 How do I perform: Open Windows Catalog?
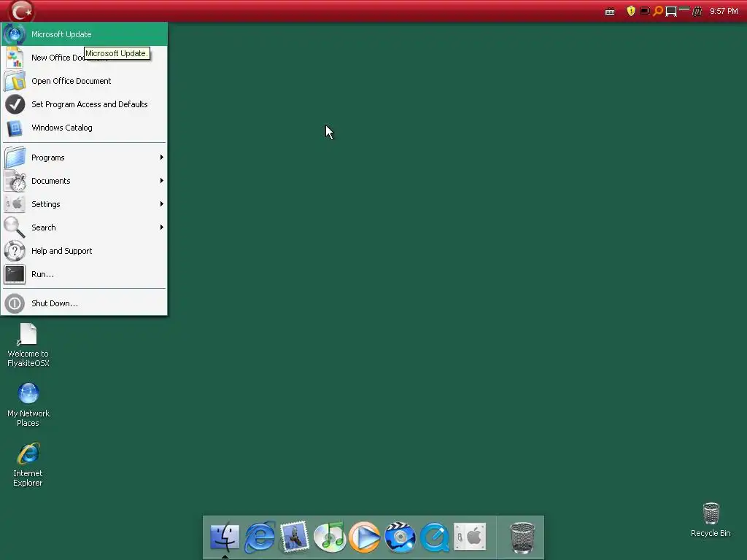[85, 128]
